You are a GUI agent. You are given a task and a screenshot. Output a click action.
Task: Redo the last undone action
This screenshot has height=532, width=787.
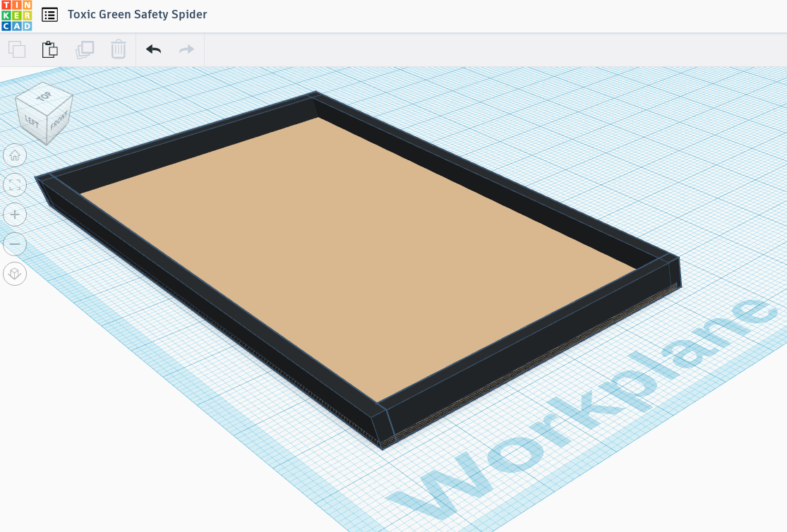click(x=187, y=49)
